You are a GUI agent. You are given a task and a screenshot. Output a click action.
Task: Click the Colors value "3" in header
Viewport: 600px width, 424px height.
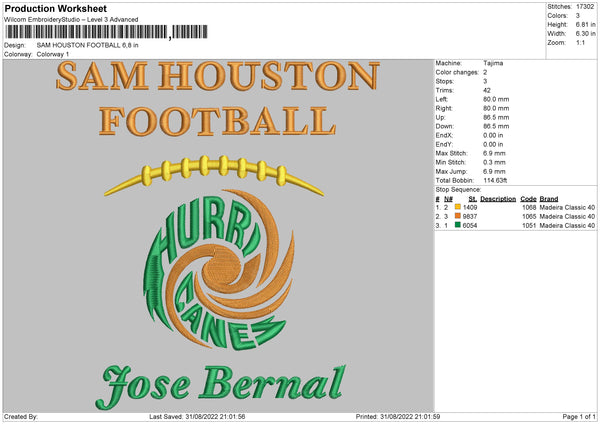click(x=578, y=16)
